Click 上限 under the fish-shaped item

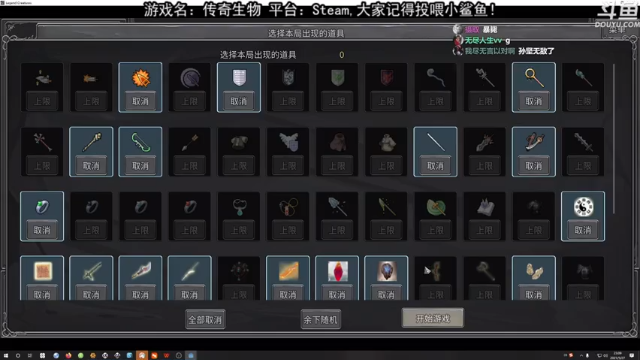(42, 101)
